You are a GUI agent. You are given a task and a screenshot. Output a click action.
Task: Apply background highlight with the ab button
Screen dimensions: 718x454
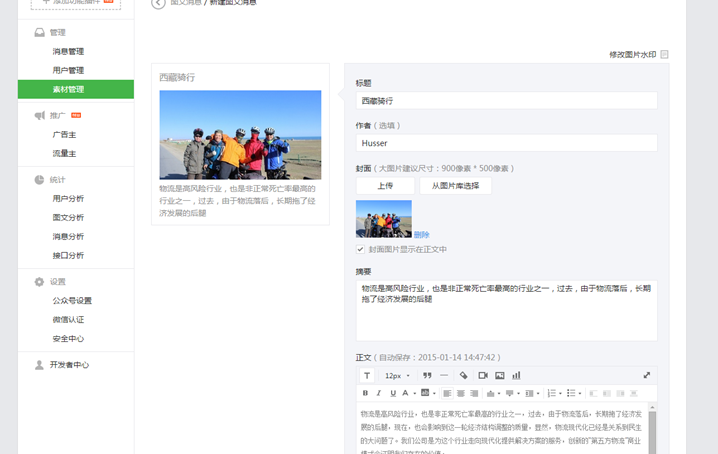click(x=425, y=393)
